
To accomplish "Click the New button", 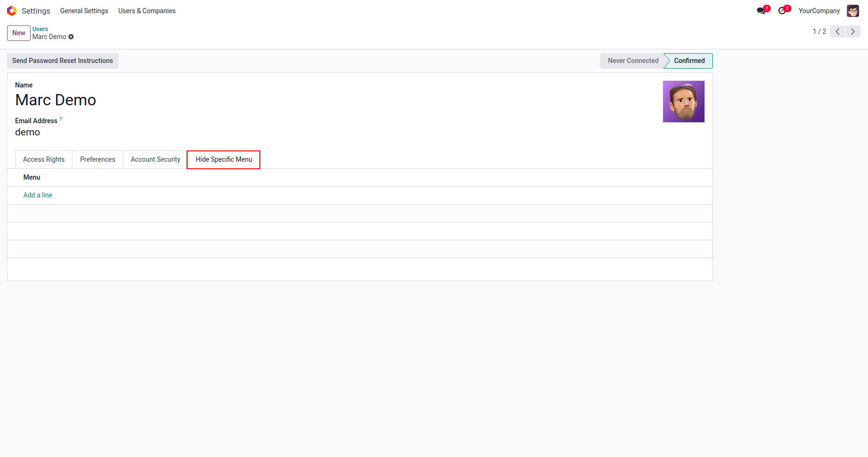I will (19, 33).
